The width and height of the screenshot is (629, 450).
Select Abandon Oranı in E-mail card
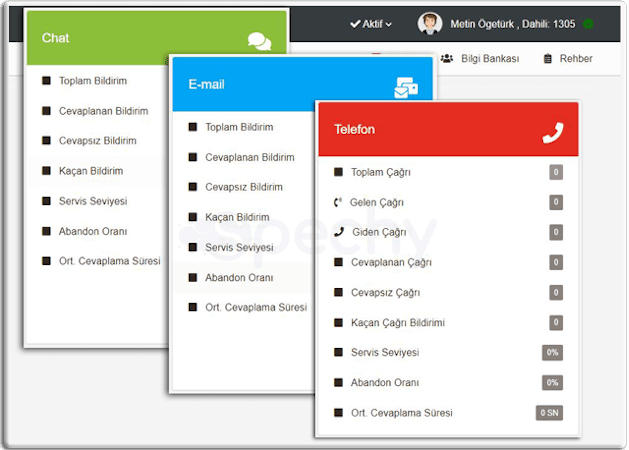point(239,278)
